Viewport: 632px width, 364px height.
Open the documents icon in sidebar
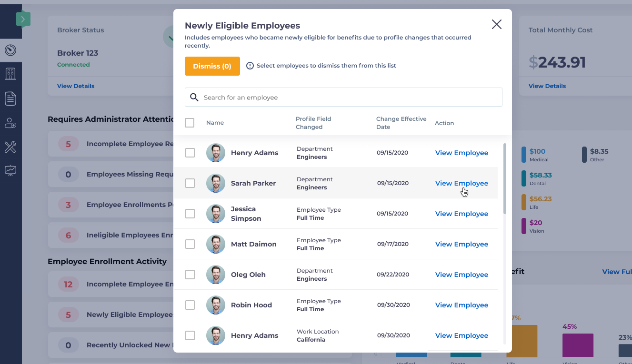pos(10,98)
